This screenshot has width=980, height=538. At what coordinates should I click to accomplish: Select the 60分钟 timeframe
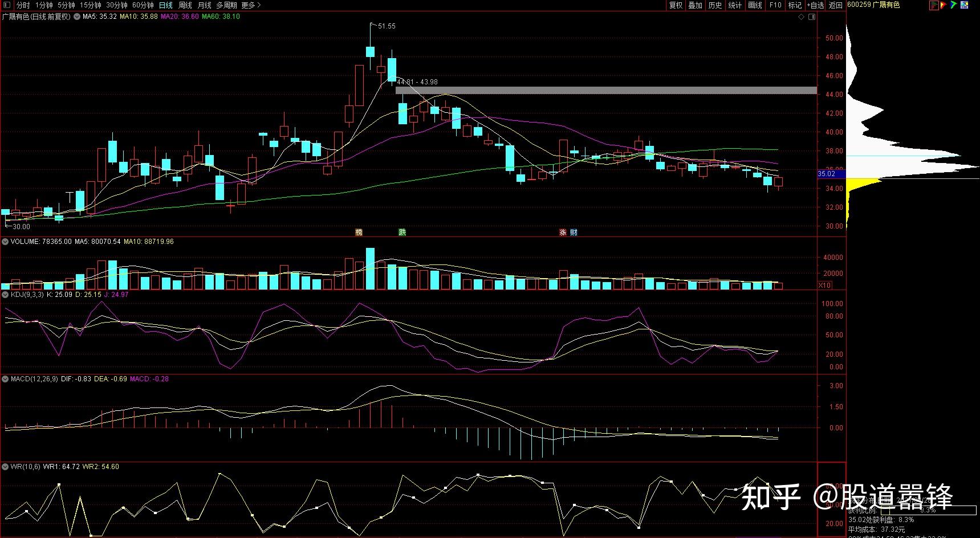point(143,5)
